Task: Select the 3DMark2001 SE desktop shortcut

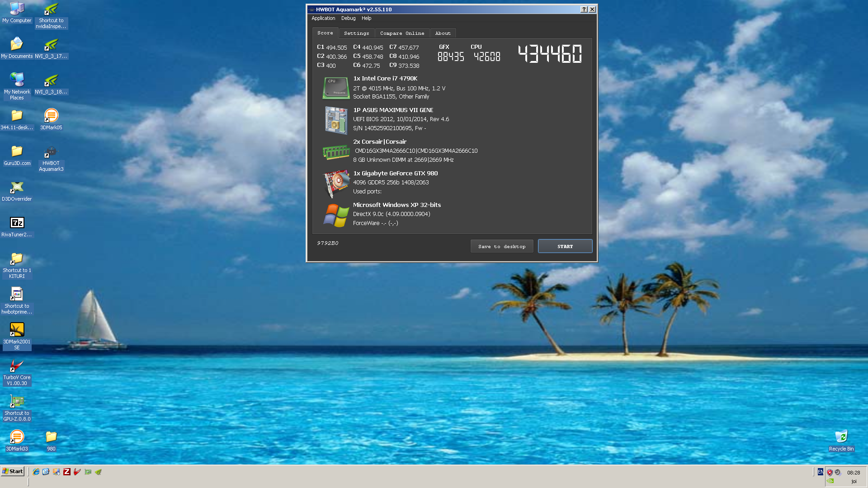Action: (17, 337)
